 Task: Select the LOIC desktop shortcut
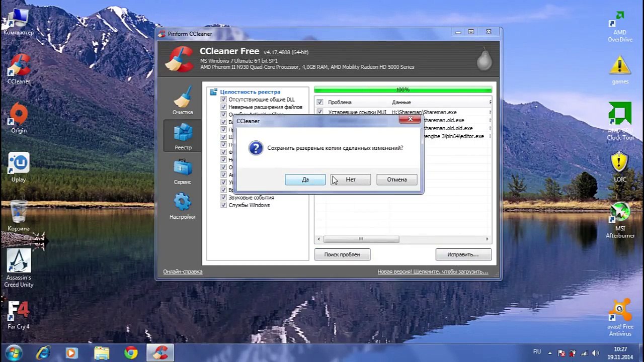620,167
